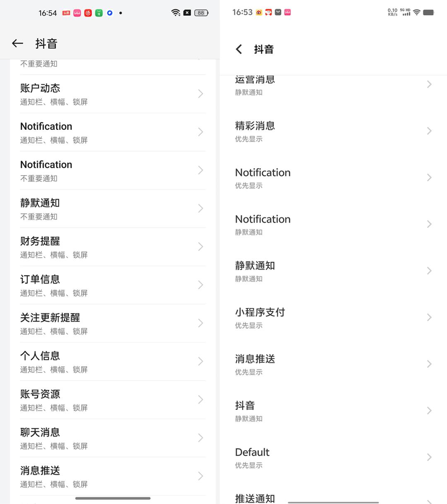Tap the 16:53 clock on right phone
Viewport: 447px width, 504px height.
[x=243, y=12]
